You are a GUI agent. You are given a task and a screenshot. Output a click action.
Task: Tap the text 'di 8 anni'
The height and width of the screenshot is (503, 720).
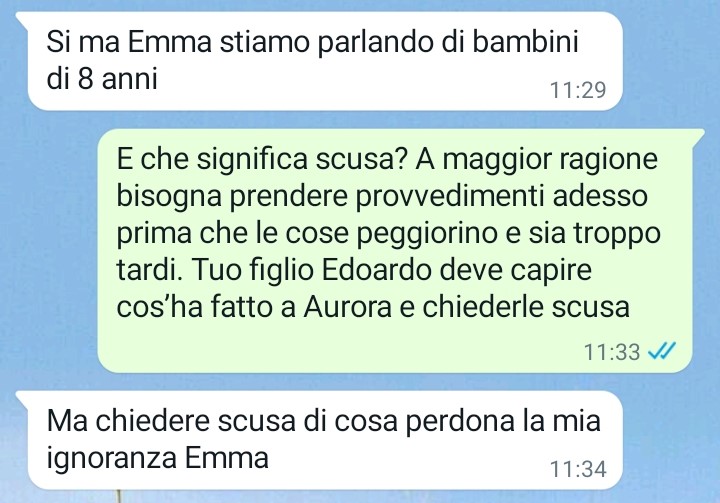coord(102,79)
